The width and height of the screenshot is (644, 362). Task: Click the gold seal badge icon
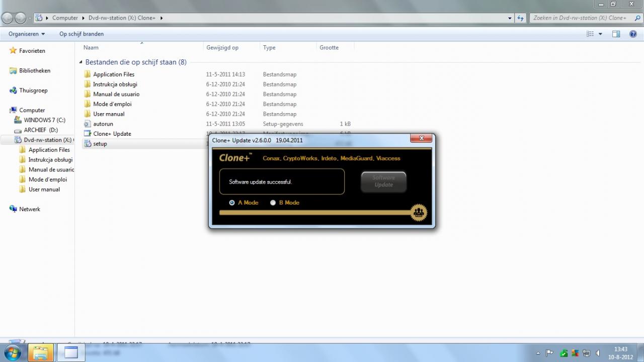tap(419, 213)
